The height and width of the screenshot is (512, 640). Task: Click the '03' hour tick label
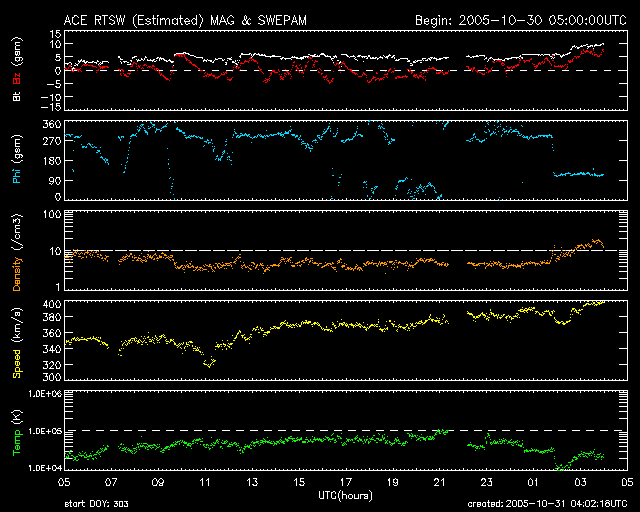click(x=580, y=482)
